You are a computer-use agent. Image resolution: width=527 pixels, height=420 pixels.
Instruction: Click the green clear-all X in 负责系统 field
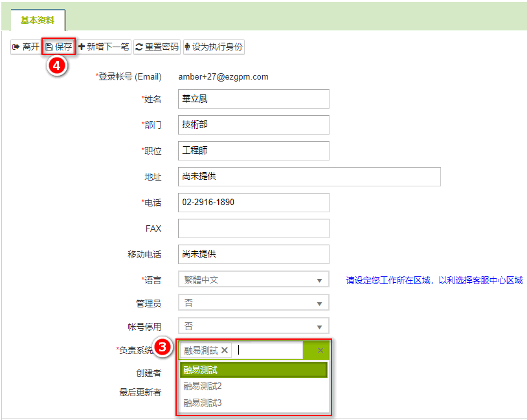320,351
